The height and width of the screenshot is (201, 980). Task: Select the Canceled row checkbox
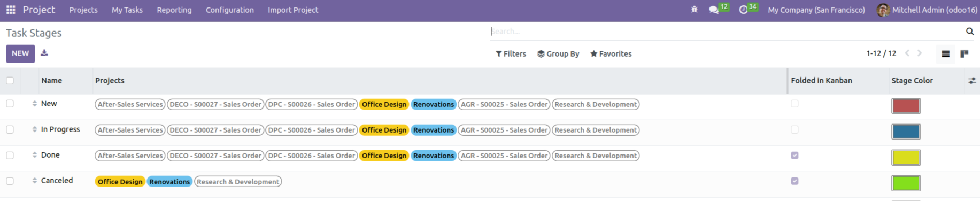pos(10,181)
